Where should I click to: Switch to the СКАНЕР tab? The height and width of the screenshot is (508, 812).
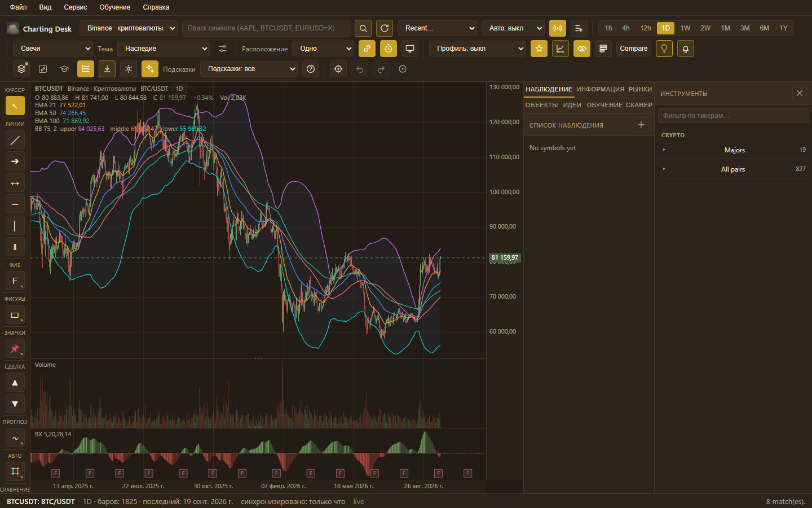click(639, 105)
